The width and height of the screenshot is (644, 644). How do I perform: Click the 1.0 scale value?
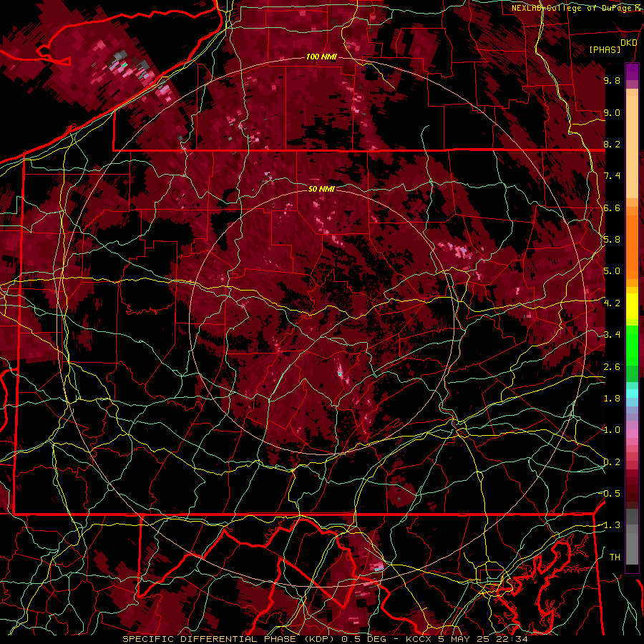pyautogui.click(x=612, y=430)
